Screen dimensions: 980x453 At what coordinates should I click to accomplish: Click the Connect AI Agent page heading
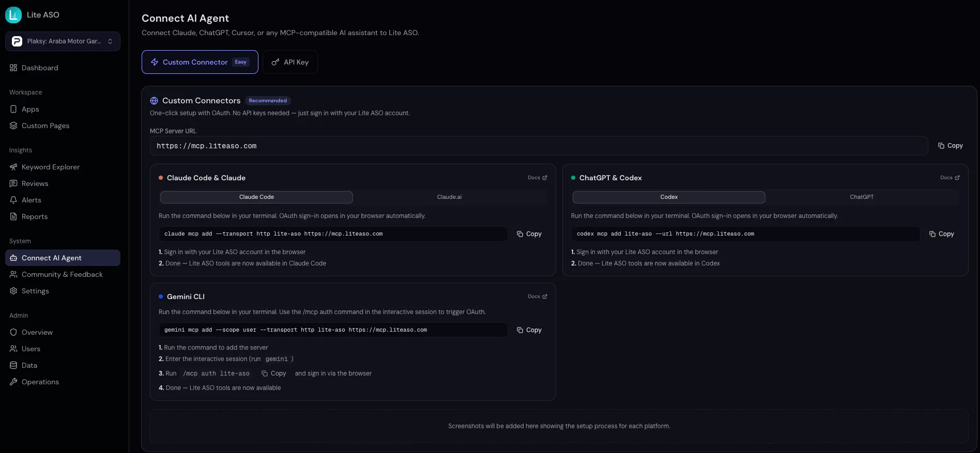pos(185,18)
